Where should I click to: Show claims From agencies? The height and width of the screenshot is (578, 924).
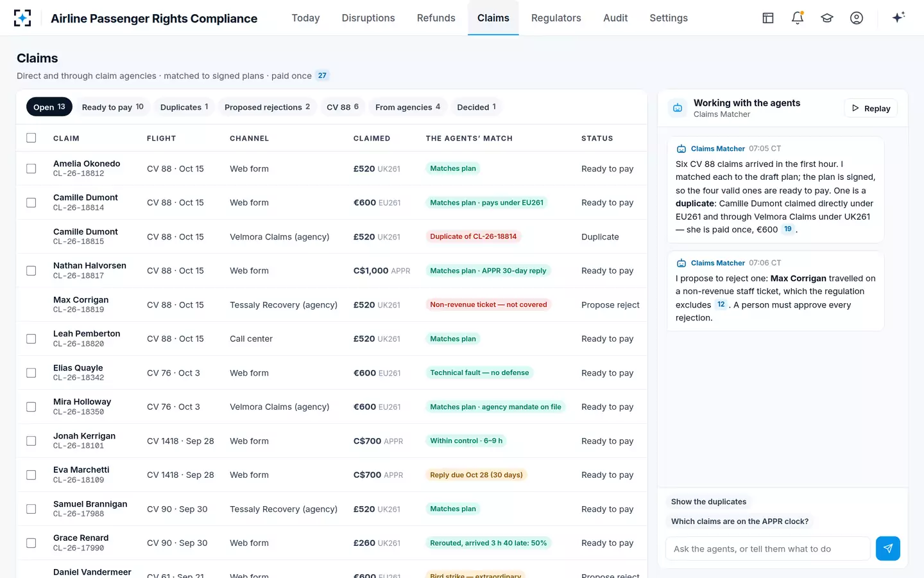[408, 107]
